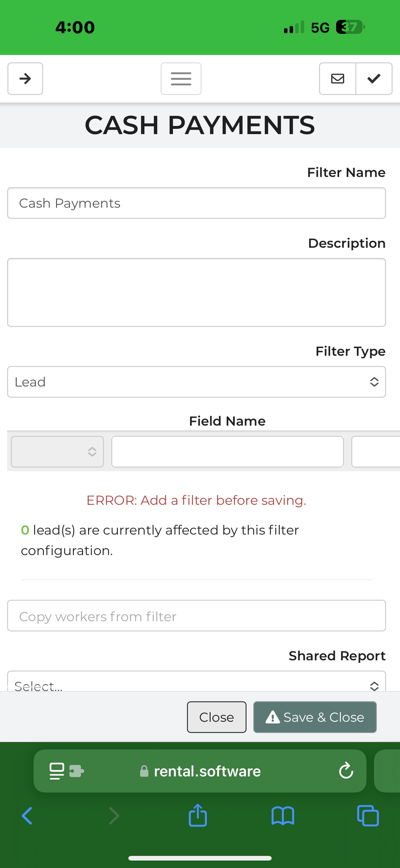Viewport: 400px width, 868px height.
Task: Expand the Filter Type Lead dropdown
Action: pos(196,382)
